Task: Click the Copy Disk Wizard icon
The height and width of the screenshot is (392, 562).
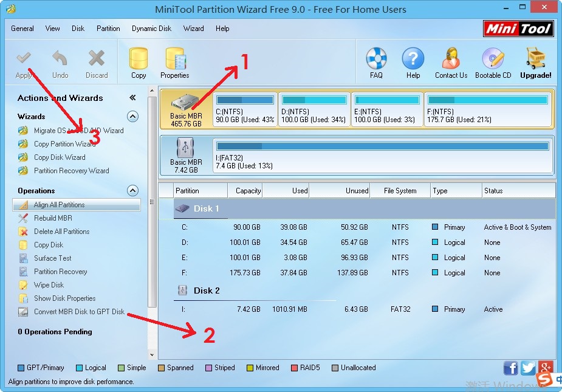Action: coord(23,157)
